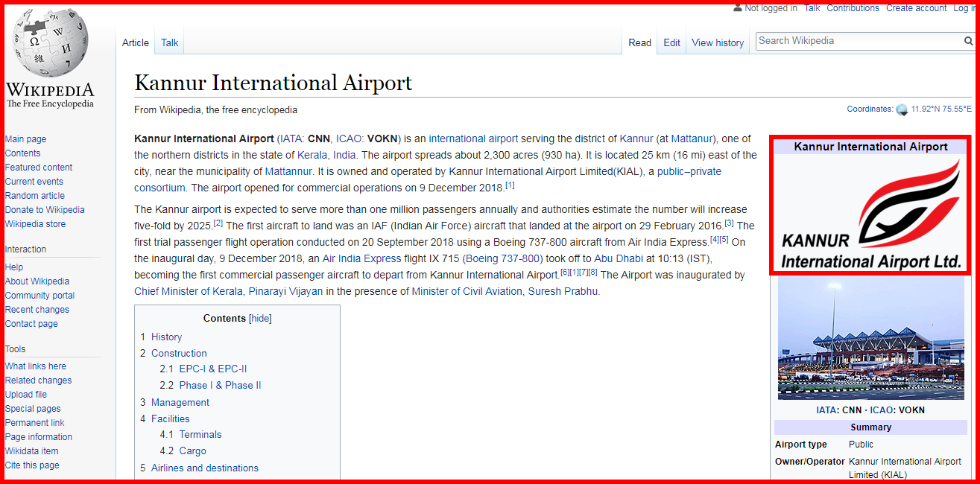Open Recent changes

click(37, 310)
